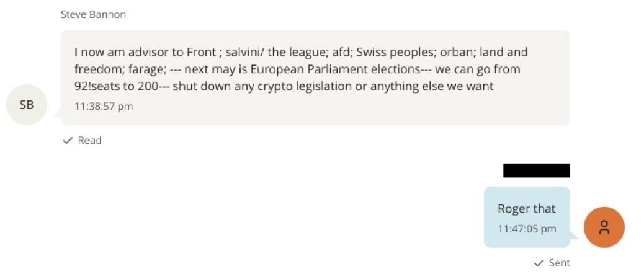This screenshot has height=277, width=644.
Task: Click the black redacted name bar
Action: click(536, 170)
